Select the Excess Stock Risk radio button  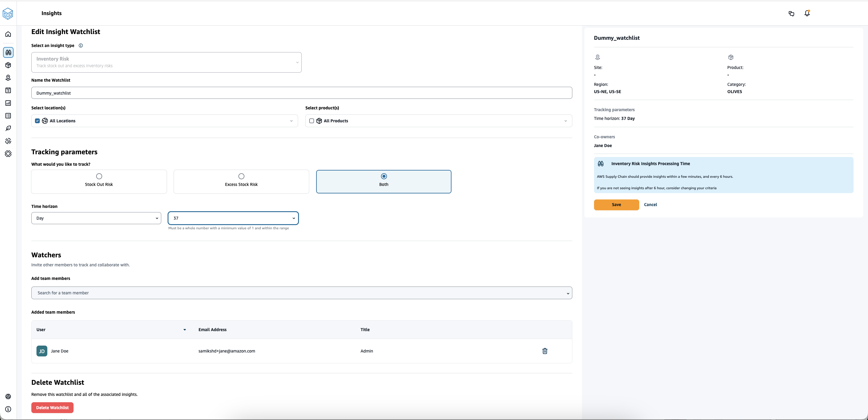tap(241, 176)
